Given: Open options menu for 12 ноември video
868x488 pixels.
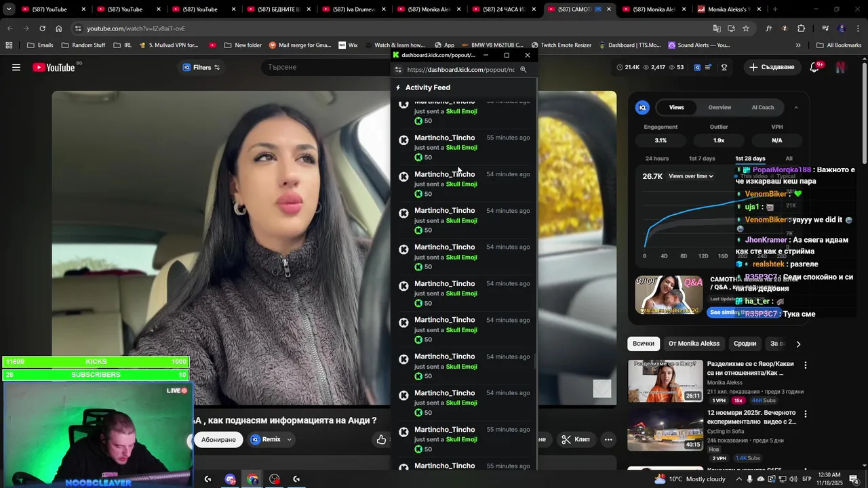Looking at the screenshot, I should click(806, 413).
